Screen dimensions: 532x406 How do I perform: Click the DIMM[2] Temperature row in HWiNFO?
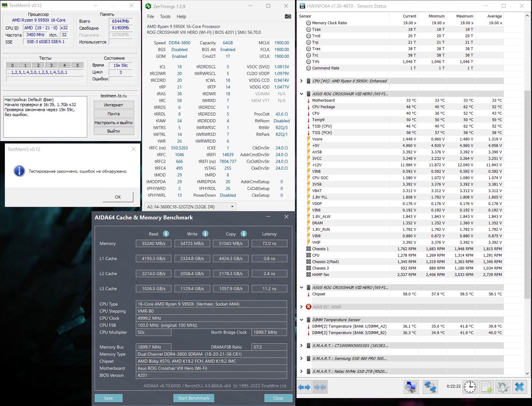pos(400,326)
